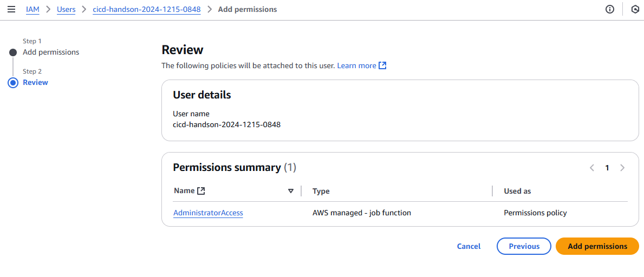Image resolution: width=644 pixels, height=277 pixels.
Task: Click external link icon next to Name header
Action: 201,190
